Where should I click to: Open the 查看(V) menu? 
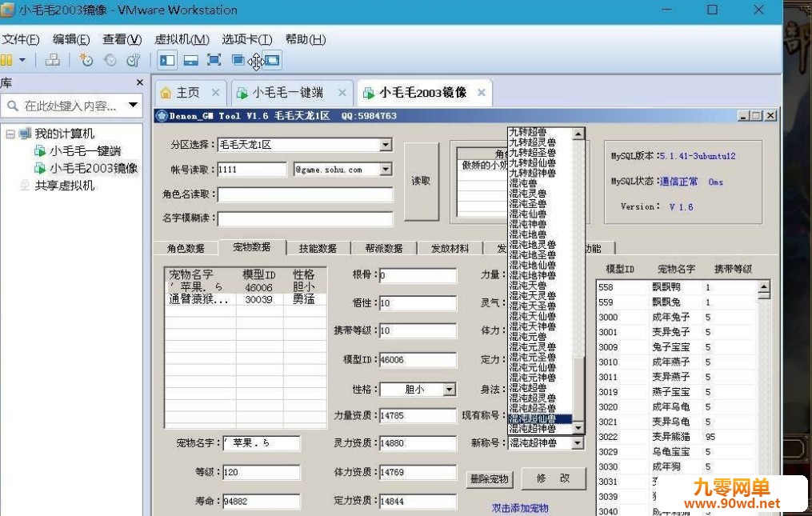coord(122,39)
